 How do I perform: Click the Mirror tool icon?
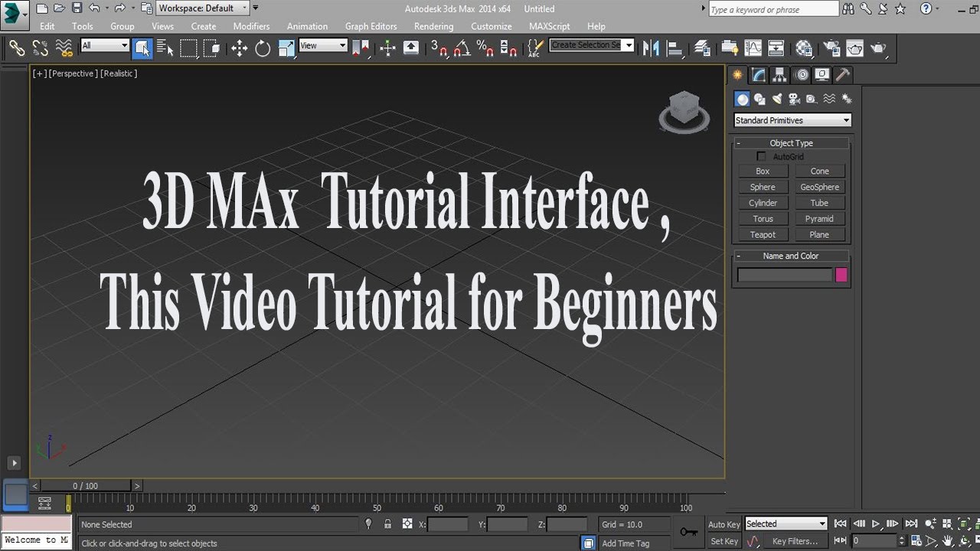click(651, 48)
